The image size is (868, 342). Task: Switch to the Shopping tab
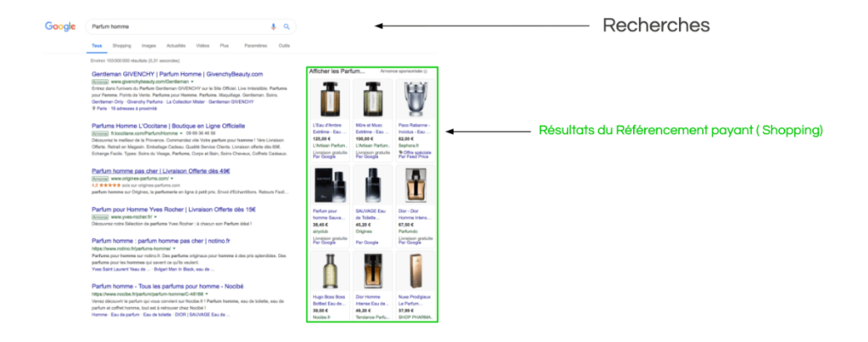pos(121,46)
